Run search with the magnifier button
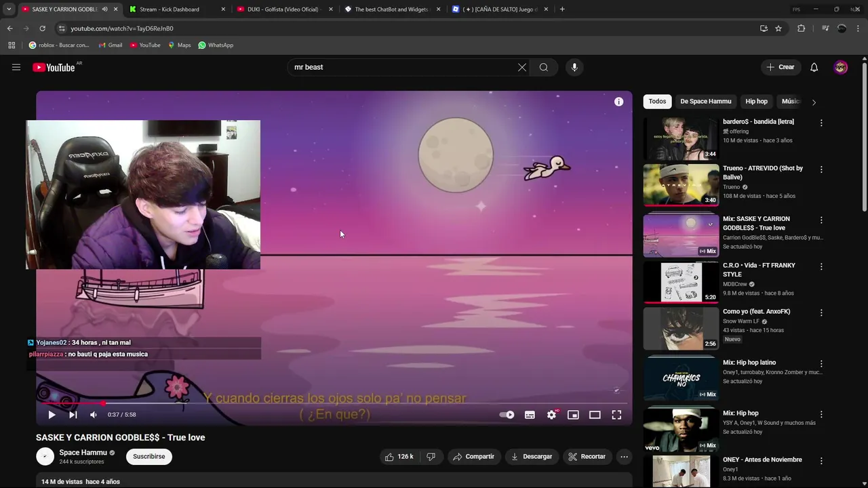 (544, 67)
